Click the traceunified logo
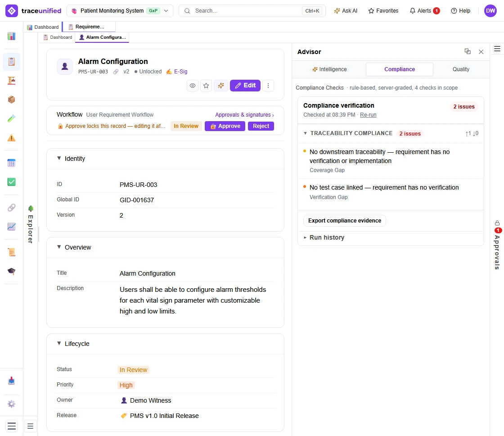The image size is (504, 436). coord(33,11)
